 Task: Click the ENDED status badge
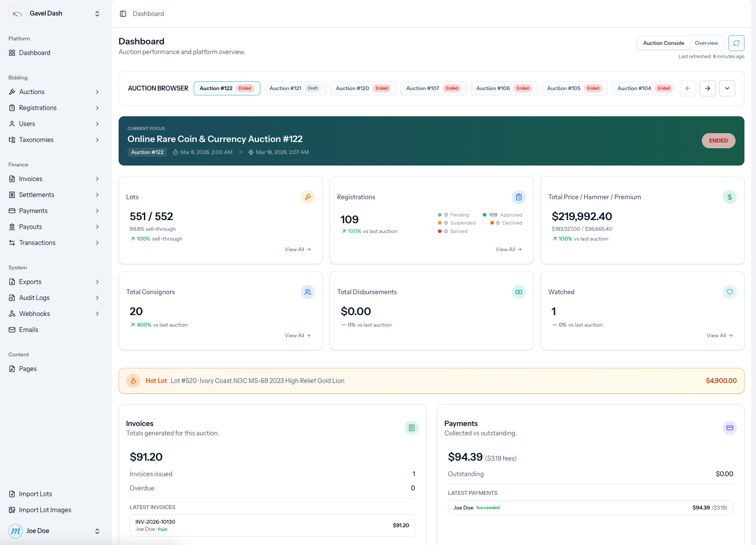(718, 141)
